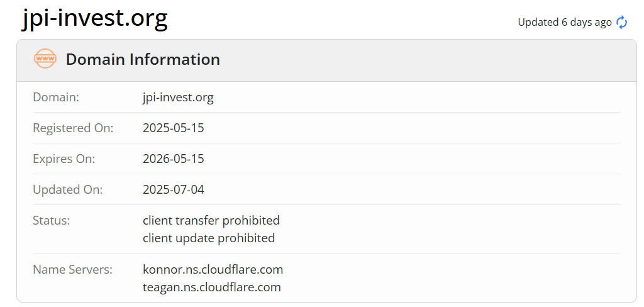Viewport: 644px width, 307px height.
Task: Click the jpi-invest.org value in Domain row
Action: [x=178, y=98]
